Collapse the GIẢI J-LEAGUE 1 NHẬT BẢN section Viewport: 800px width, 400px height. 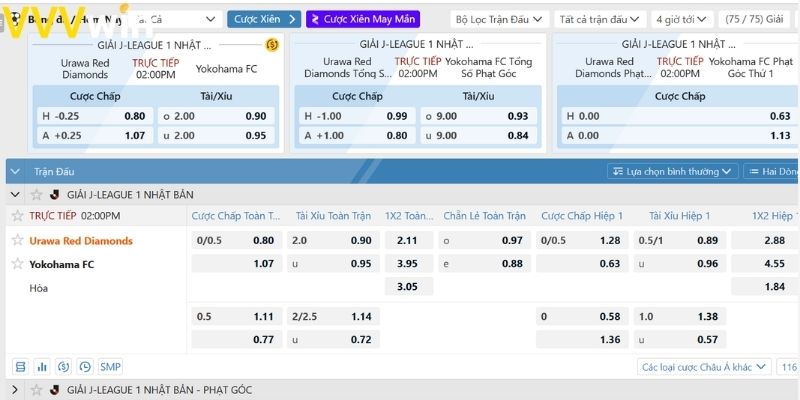(15, 194)
